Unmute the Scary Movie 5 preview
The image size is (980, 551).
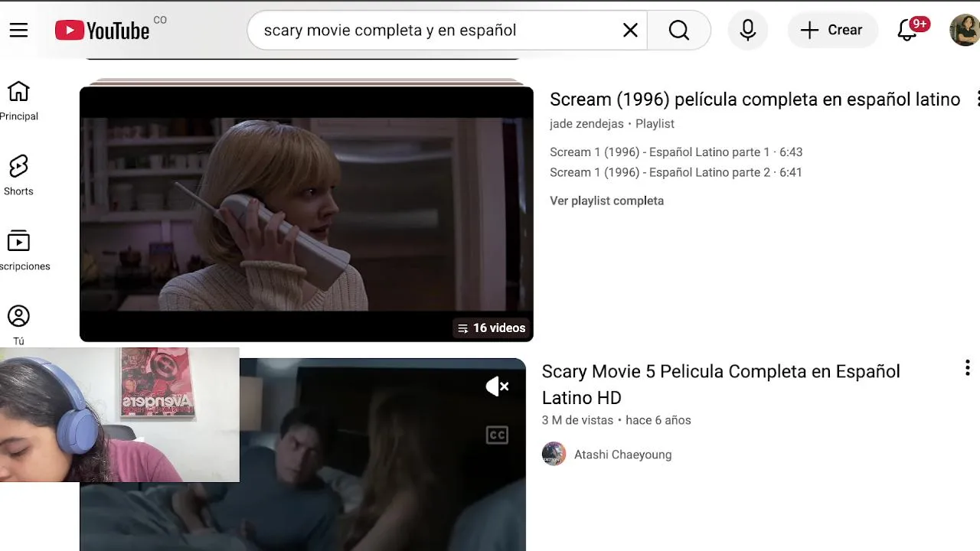[x=497, y=386]
